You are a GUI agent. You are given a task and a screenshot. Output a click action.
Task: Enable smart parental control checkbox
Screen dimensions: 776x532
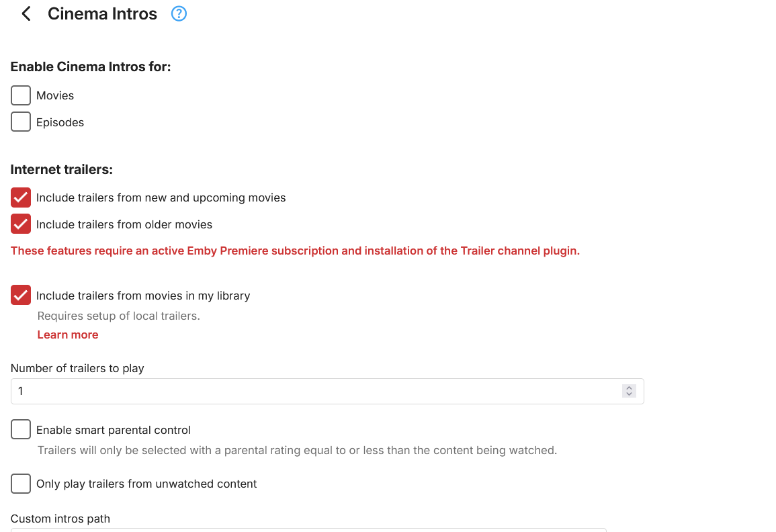tap(21, 430)
